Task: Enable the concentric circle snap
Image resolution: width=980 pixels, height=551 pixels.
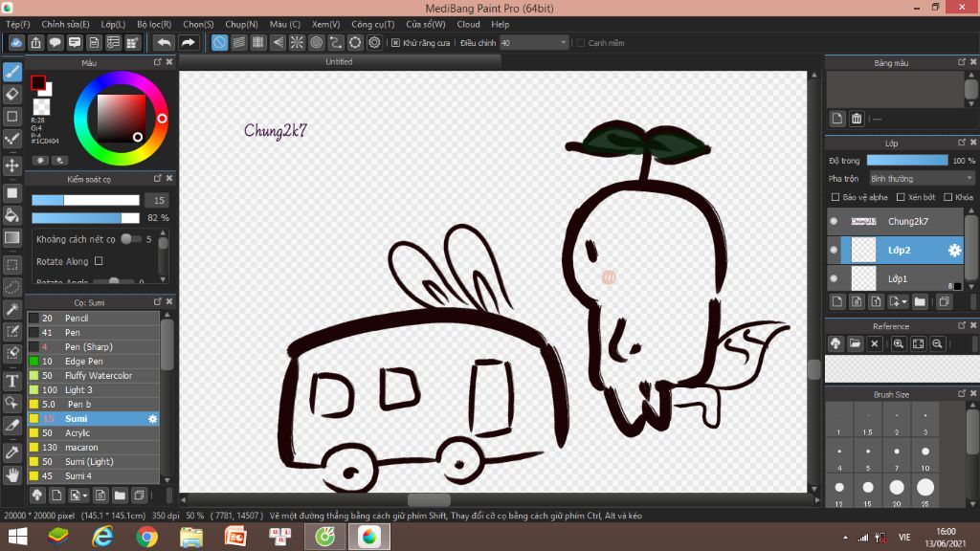Action: pyautogui.click(x=316, y=42)
